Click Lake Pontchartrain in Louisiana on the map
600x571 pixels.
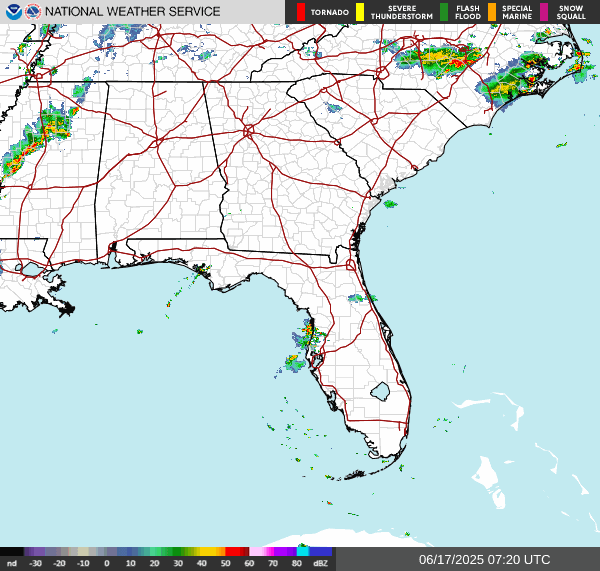[x=32, y=270]
